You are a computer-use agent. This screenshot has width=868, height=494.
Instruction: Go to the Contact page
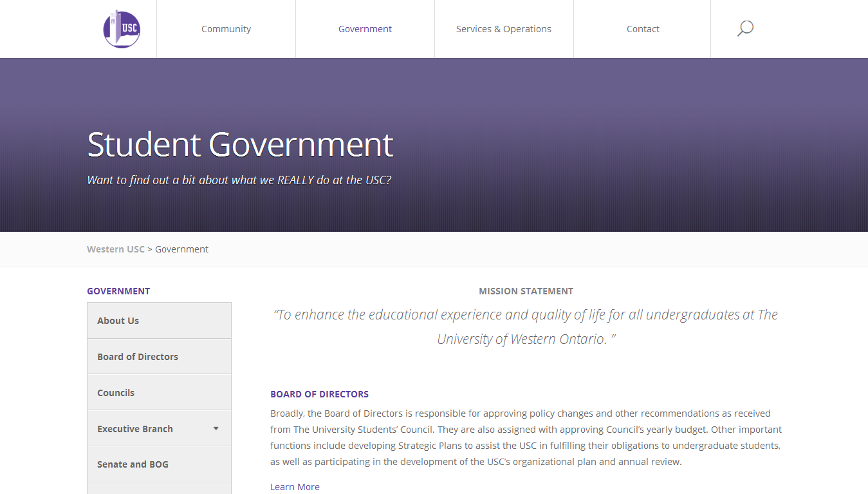(643, 29)
